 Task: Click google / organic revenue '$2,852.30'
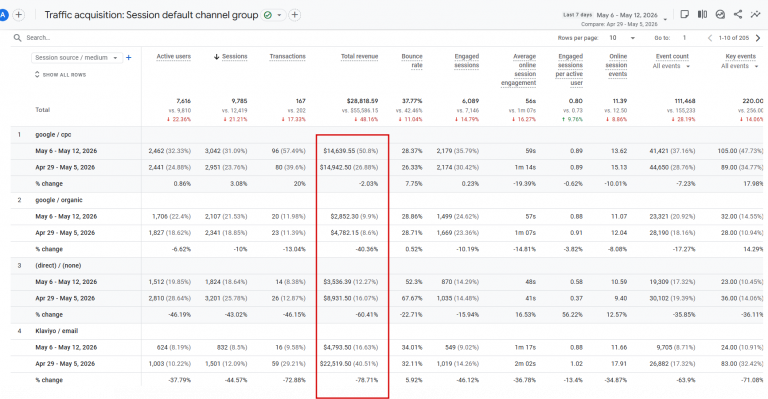click(344, 216)
